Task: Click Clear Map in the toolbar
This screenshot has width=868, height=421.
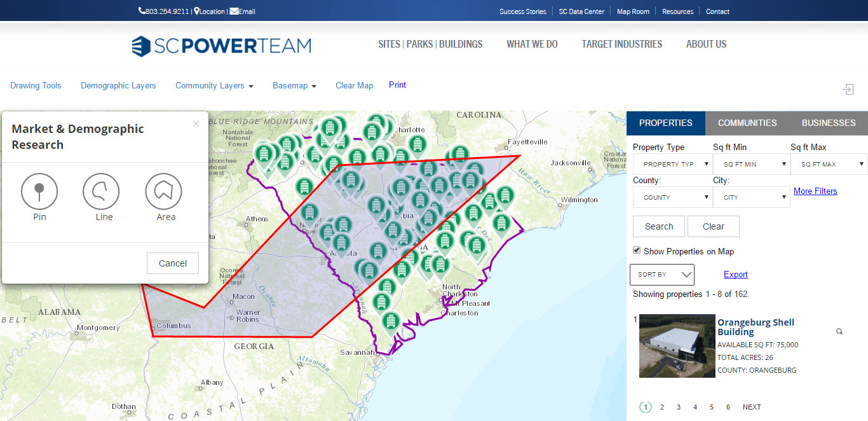Action: click(354, 86)
